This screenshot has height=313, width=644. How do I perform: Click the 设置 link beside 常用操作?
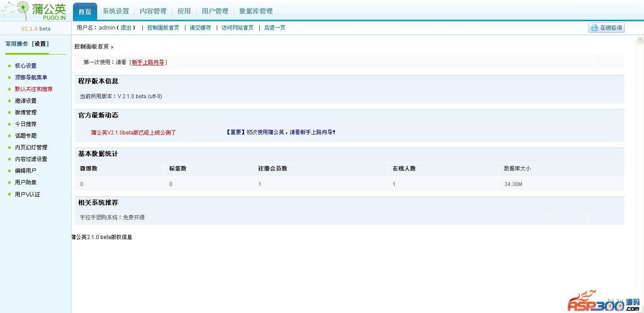[x=40, y=44]
